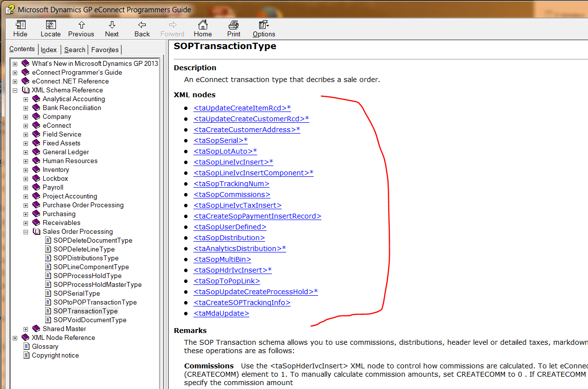Open the taAnalyticsDistribution link

click(240, 249)
